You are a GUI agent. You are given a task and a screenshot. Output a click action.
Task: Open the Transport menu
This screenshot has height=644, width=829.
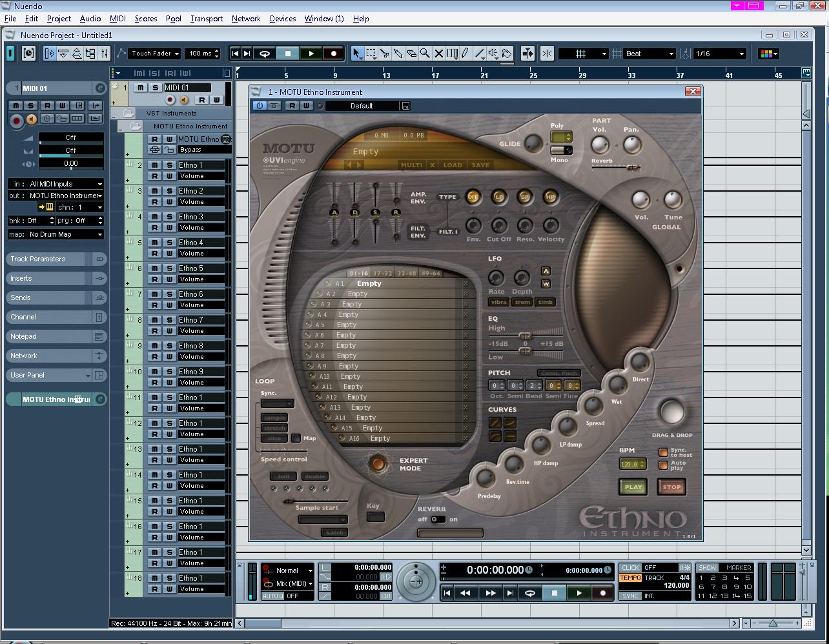[207, 19]
